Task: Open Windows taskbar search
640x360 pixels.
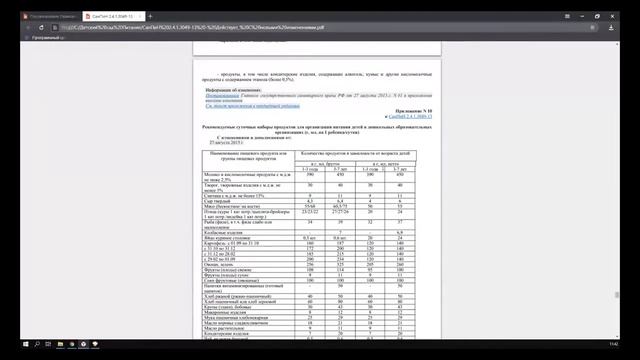Action: point(37,344)
